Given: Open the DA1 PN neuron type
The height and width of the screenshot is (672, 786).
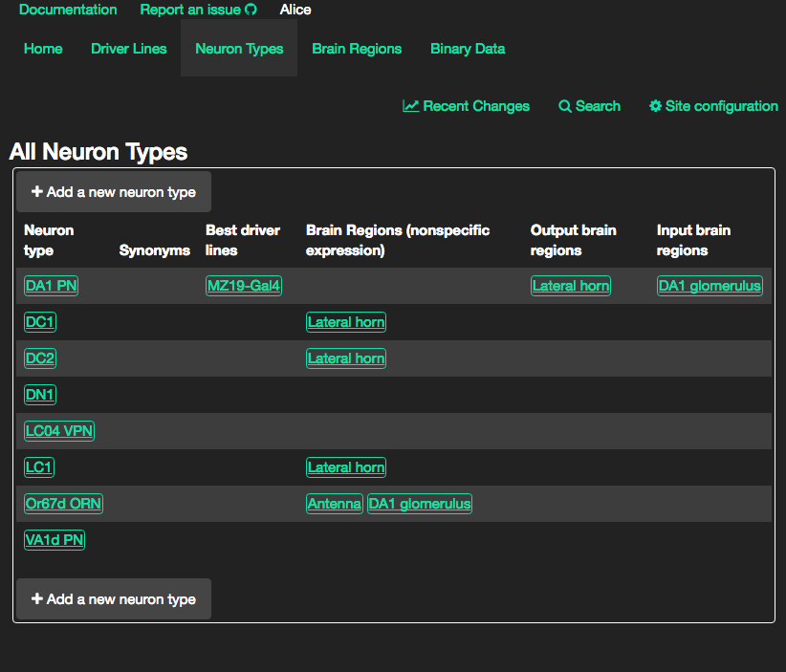Looking at the screenshot, I should click(x=51, y=286).
